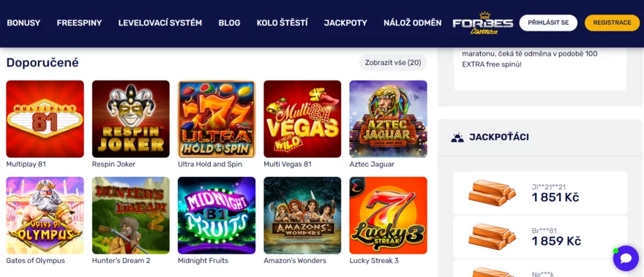
Task: Click the yellow Registrace button
Action: (612, 23)
